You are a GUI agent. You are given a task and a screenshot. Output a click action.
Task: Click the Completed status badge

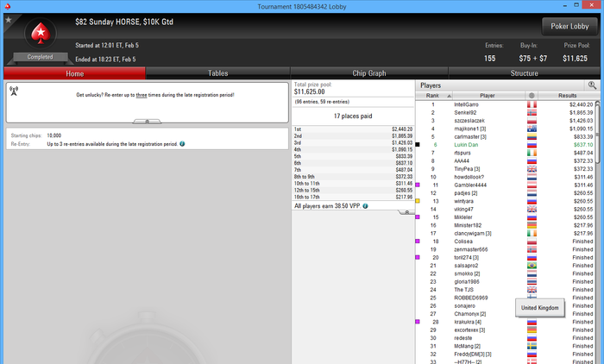40,57
